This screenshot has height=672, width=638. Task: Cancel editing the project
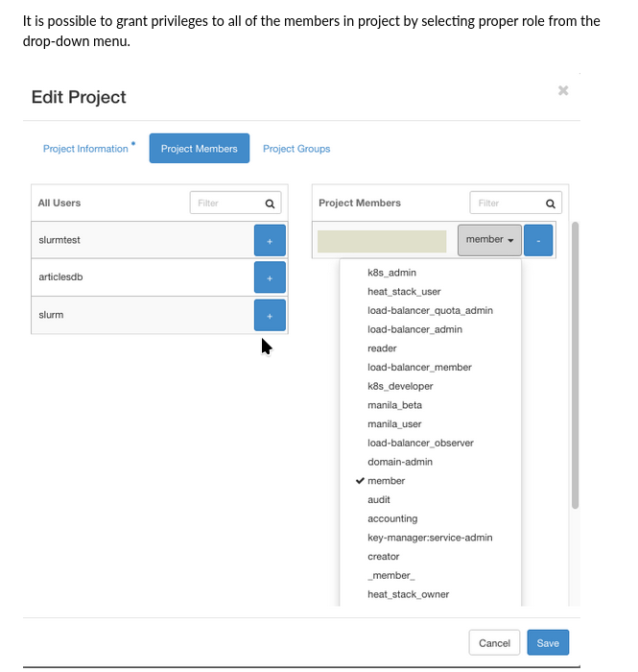[494, 642]
